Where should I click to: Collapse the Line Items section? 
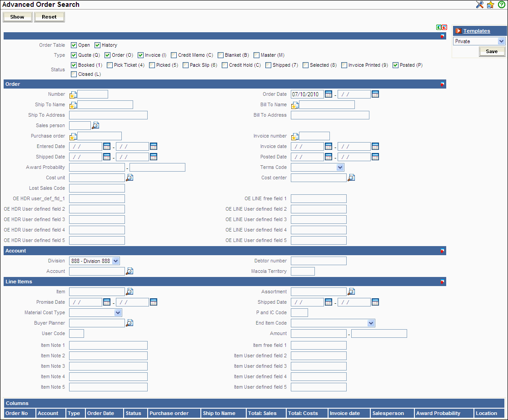[x=442, y=282]
